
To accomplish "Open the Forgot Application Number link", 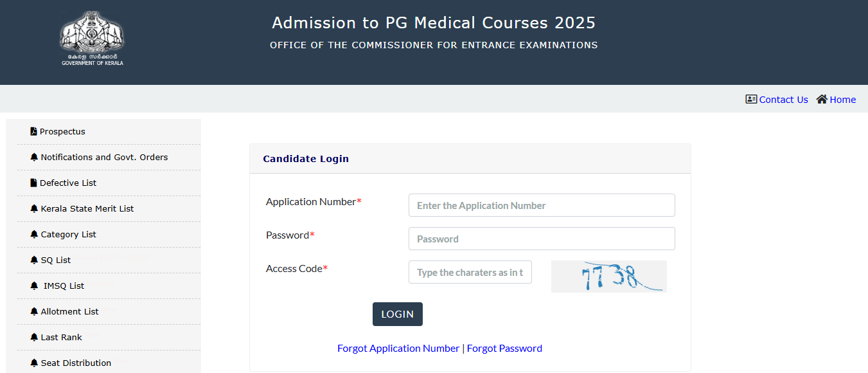I will pyautogui.click(x=398, y=348).
